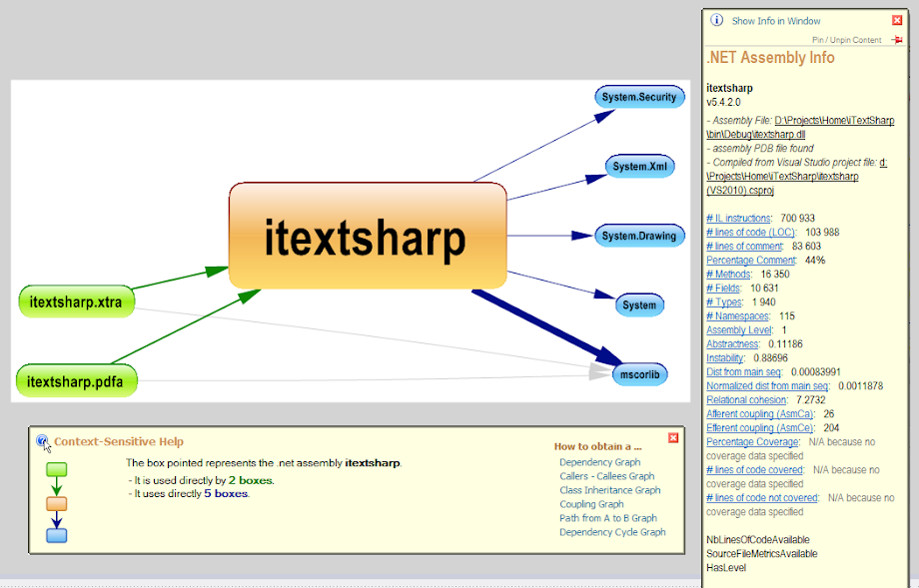The height and width of the screenshot is (588, 919).
Task: Click '5 boxes' in help text
Action: coord(226,494)
